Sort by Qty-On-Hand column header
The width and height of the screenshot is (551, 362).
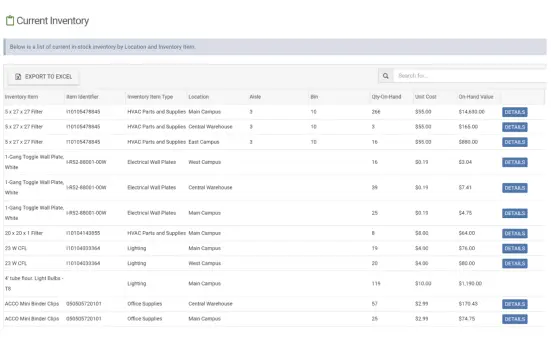coord(386,97)
